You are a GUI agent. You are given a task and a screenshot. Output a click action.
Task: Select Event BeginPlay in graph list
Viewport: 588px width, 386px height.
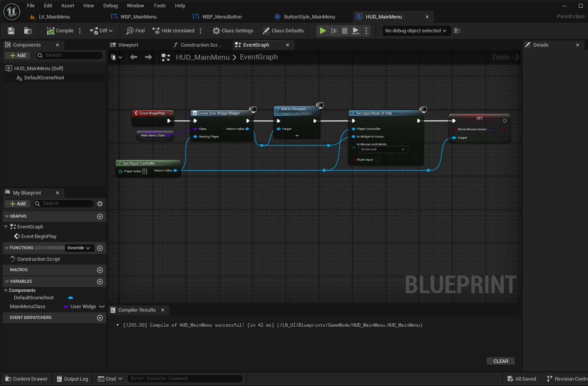(39, 237)
